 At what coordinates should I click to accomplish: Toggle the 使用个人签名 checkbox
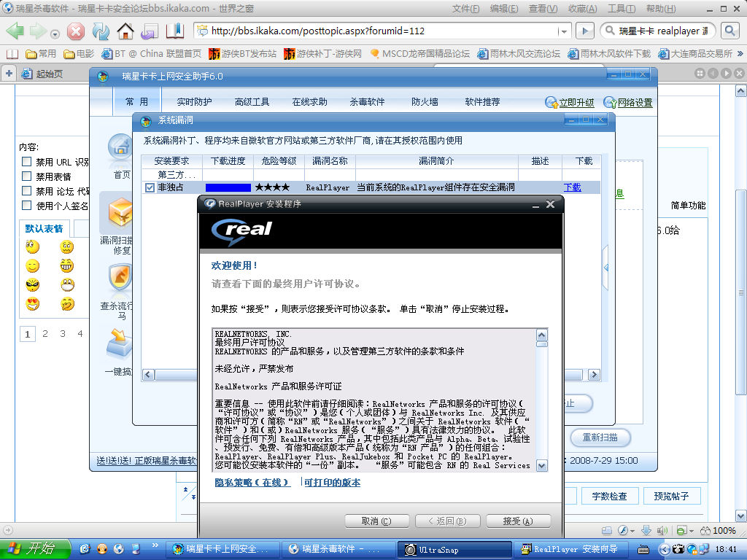point(27,206)
